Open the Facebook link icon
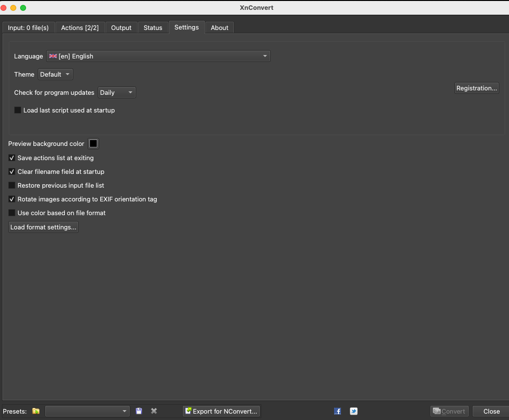Screen dimensions: 509x420 point(337,411)
